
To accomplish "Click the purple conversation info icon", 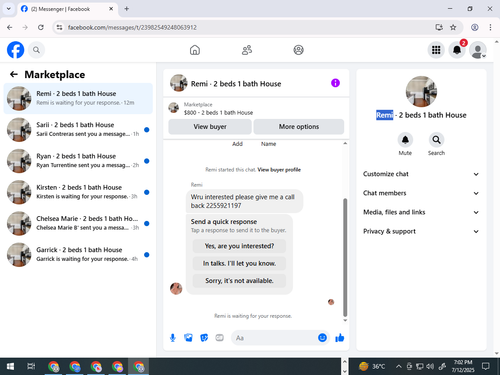I will pos(335,83).
